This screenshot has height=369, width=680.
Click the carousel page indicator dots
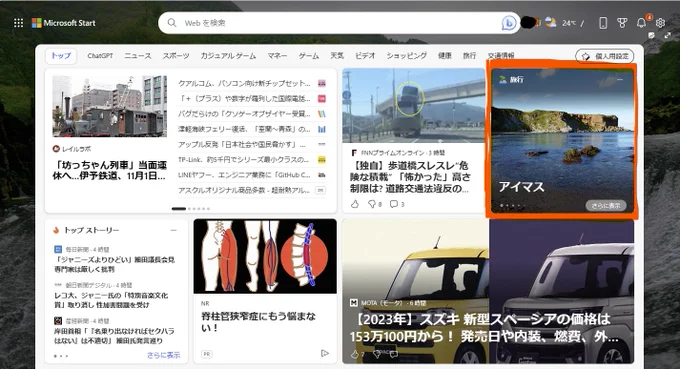coord(191,209)
